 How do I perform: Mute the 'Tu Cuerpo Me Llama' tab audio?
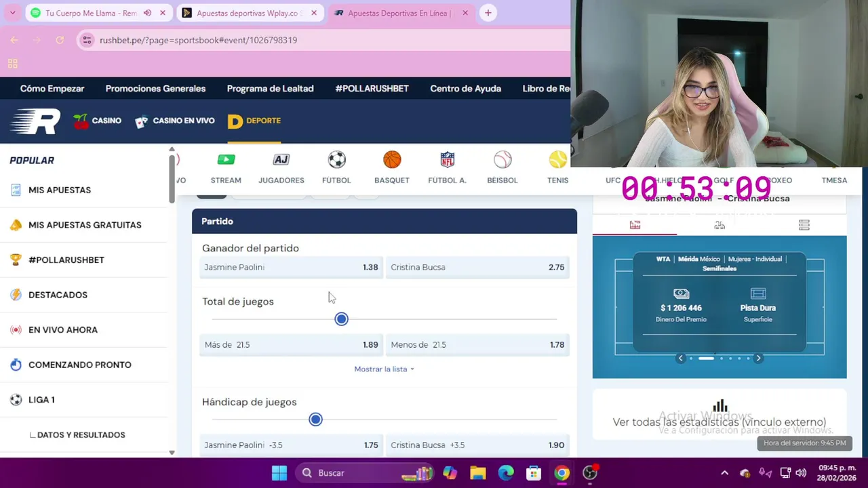point(147,13)
